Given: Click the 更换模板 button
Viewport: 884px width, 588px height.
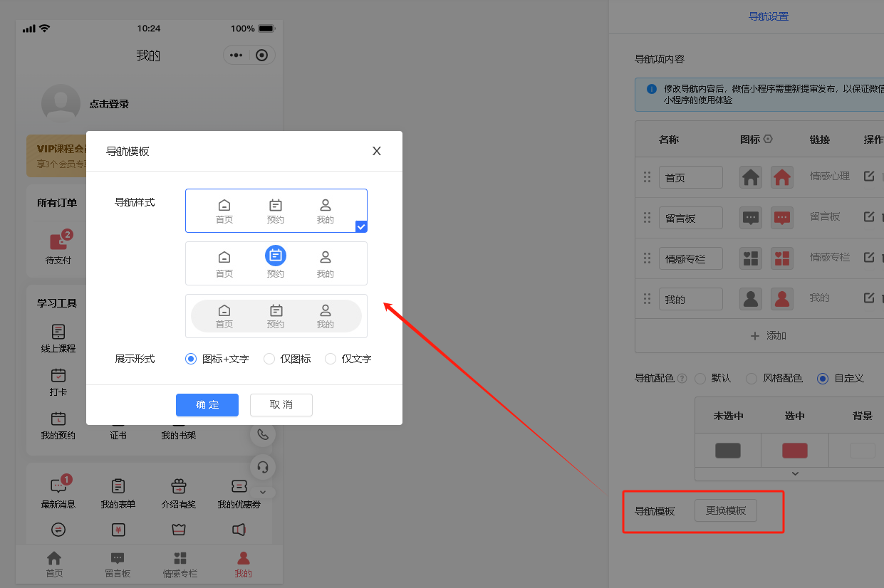Looking at the screenshot, I should click(x=726, y=510).
